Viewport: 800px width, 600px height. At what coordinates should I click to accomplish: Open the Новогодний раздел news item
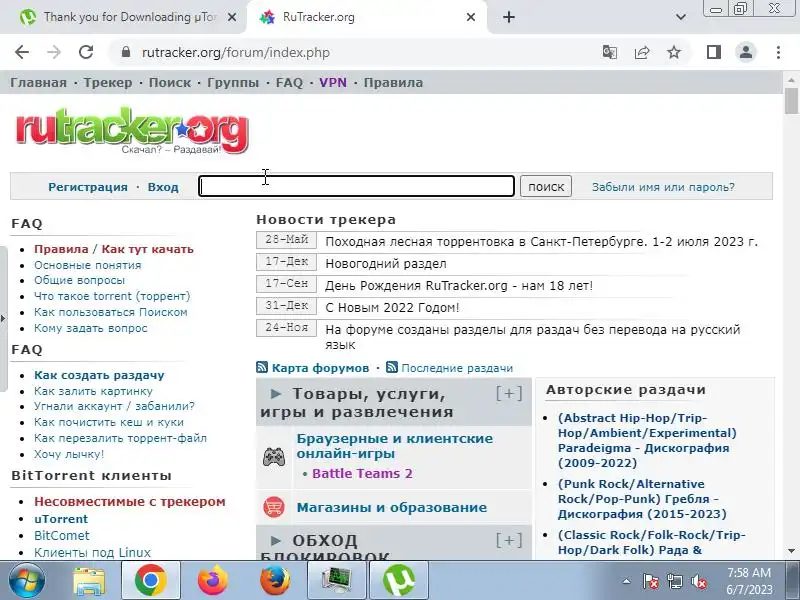click(386, 264)
